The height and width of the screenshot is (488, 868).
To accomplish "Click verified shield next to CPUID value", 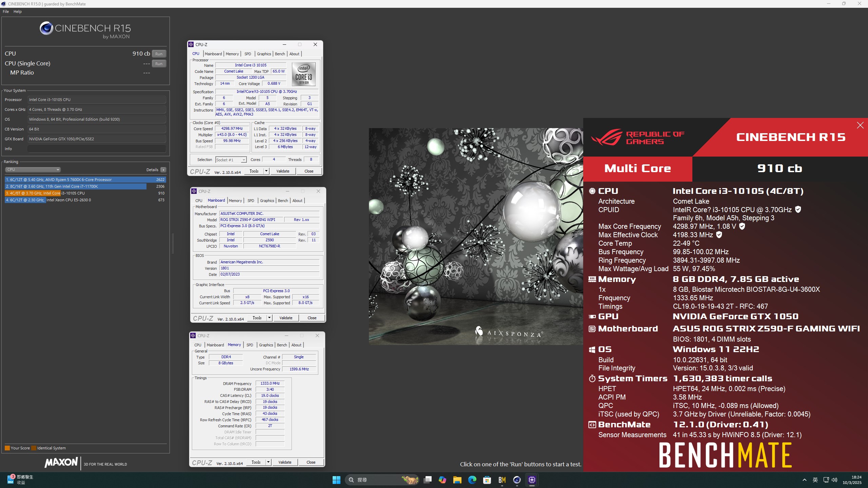I will point(798,209).
